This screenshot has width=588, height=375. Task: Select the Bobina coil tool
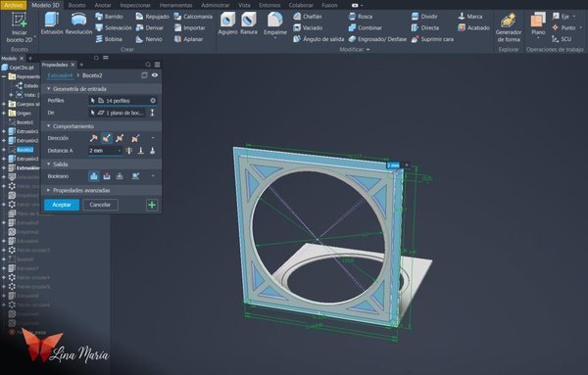109,39
